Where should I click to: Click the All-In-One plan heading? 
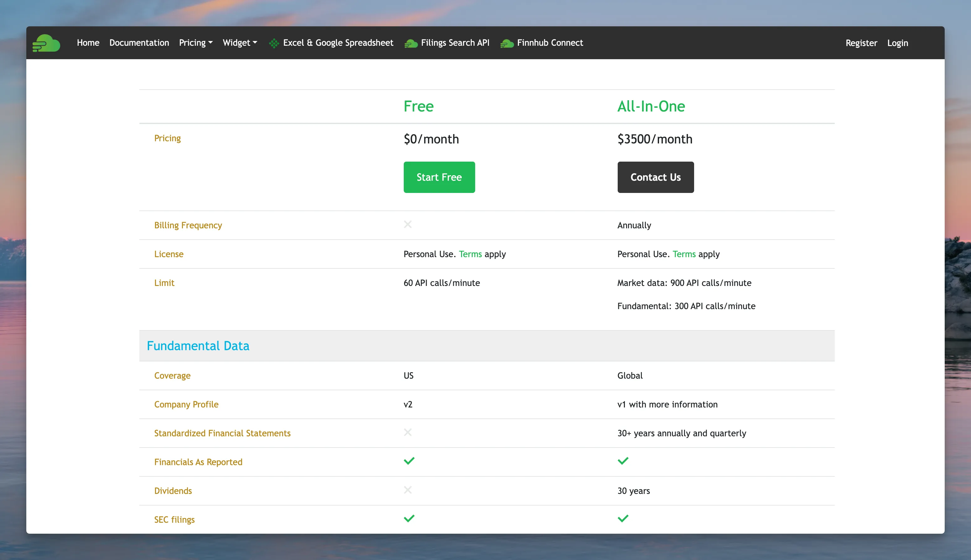[x=651, y=106]
